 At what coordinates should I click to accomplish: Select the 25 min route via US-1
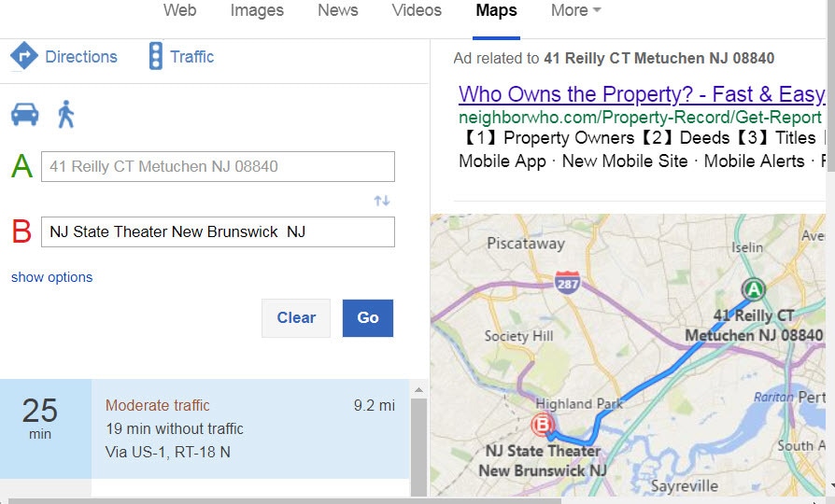pos(205,428)
